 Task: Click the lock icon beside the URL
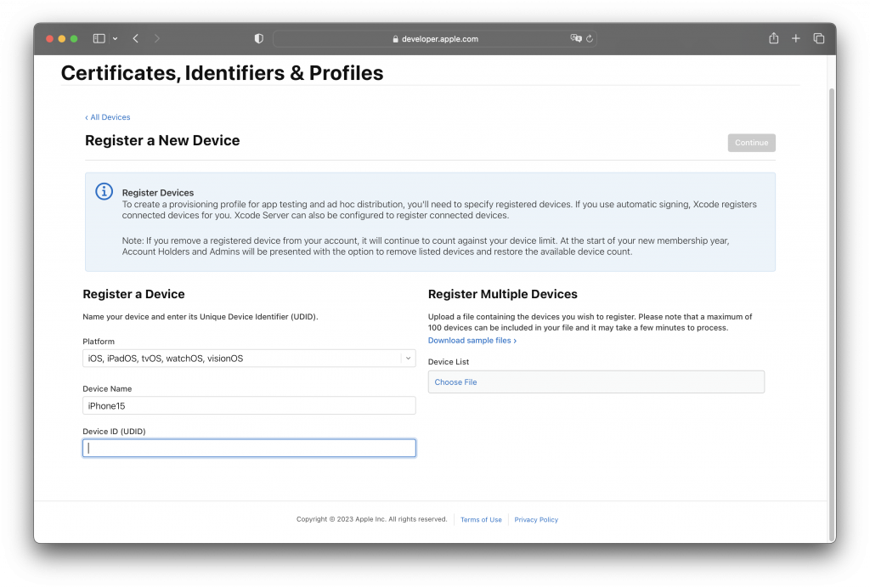[x=395, y=39]
